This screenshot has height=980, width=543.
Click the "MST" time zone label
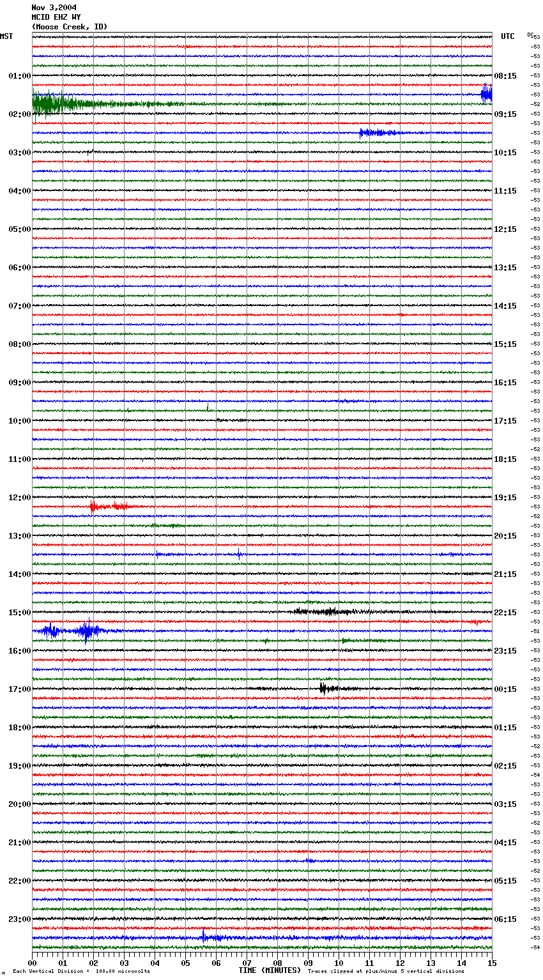[x=6, y=36]
